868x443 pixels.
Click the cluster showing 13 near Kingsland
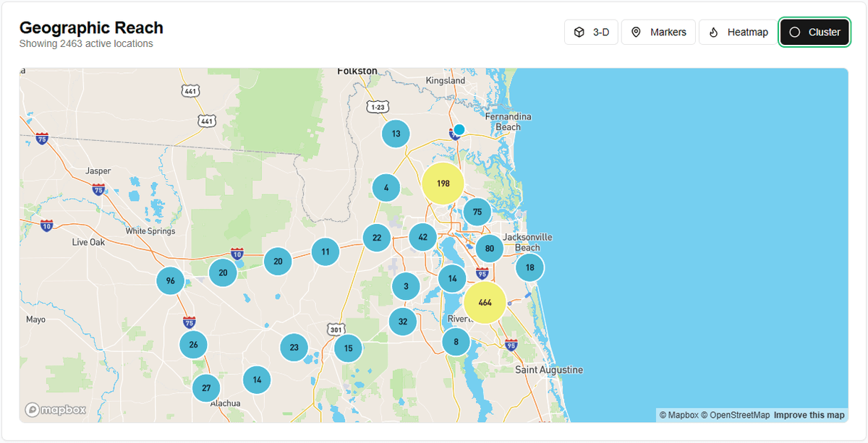[396, 133]
